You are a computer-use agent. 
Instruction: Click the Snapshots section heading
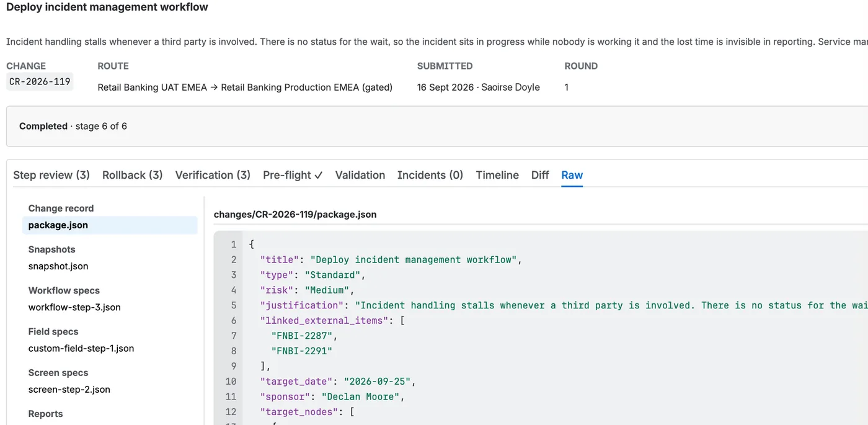[x=51, y=249]
